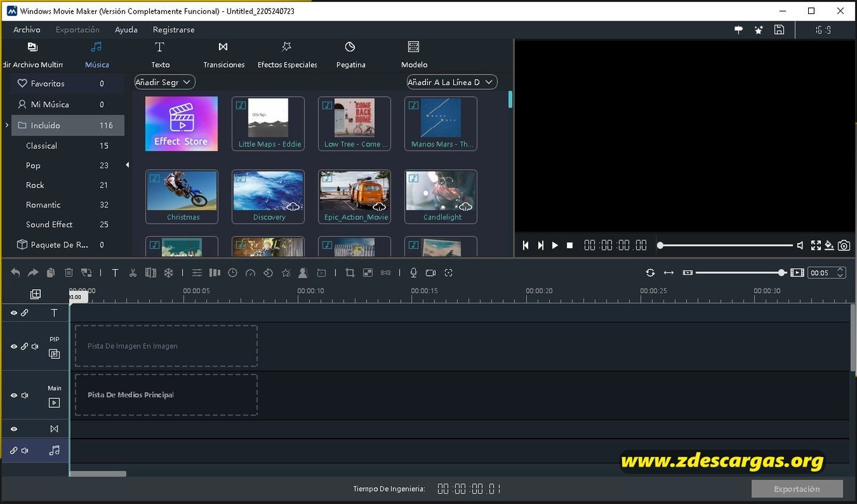The height and width of the screenshot is (504, 857).
Task: Click the snowflake freeze frame icon
Action: tap(169, 272)
